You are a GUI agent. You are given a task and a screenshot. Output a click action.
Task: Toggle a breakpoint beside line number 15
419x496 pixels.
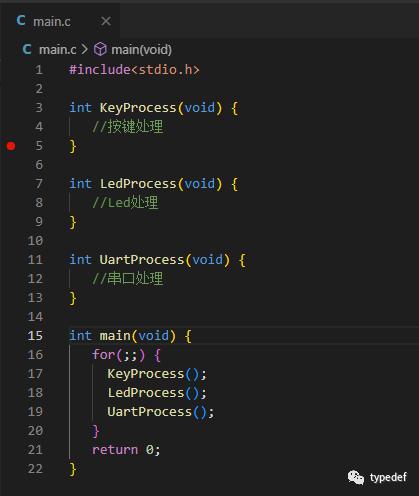point(11,336)
